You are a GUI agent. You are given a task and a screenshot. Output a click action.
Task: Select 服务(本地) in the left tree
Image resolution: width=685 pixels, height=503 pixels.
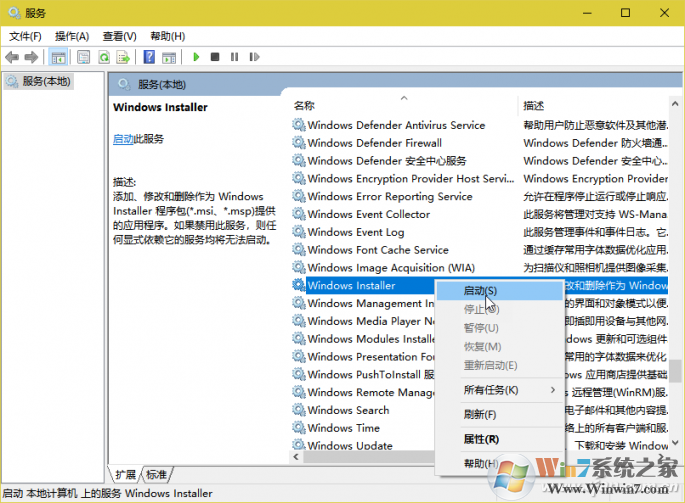pos(38,81)
